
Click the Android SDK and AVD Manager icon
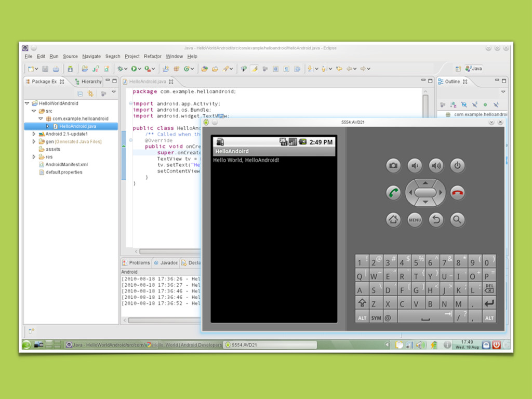coord(70,69)
